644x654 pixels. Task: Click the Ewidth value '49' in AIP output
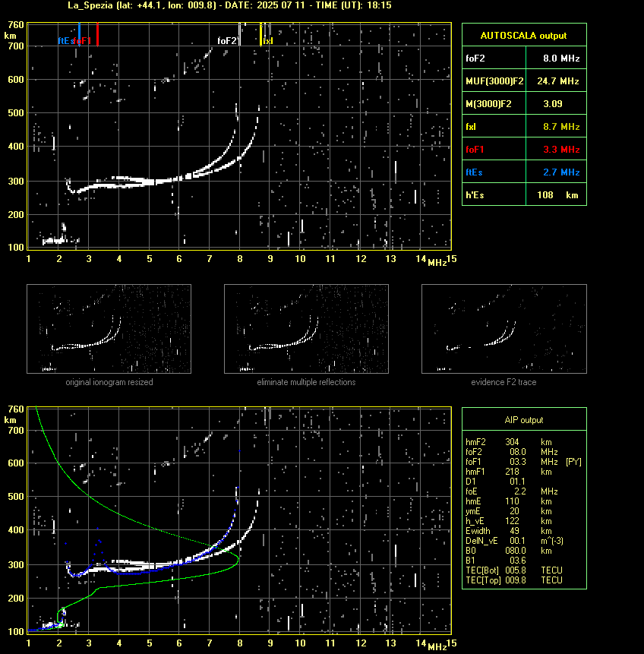tap(514, 531)
